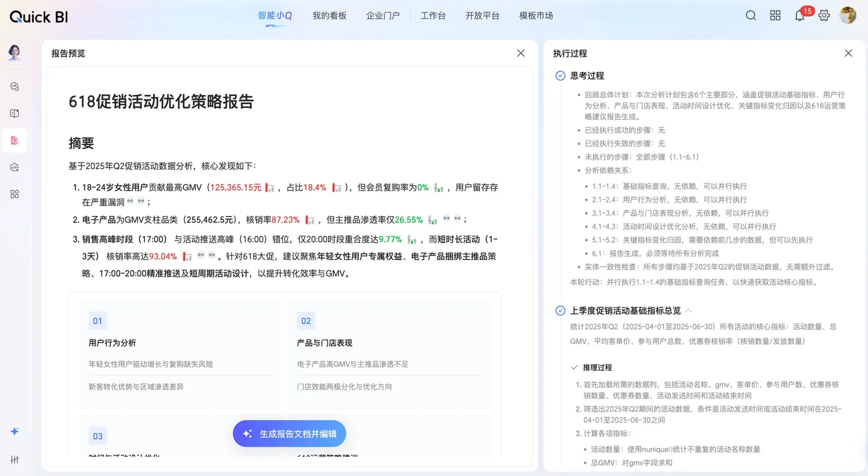Screen dimensions: 868x476
Task: Click the mini chart icon after 125,365.15元
Action: click(x=270, y=187)
